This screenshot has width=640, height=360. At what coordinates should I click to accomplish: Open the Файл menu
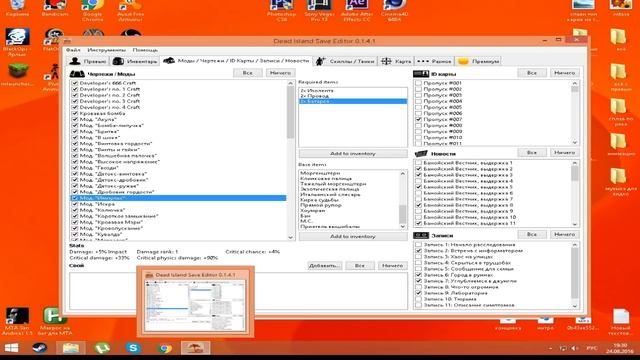tap(73, 50)
